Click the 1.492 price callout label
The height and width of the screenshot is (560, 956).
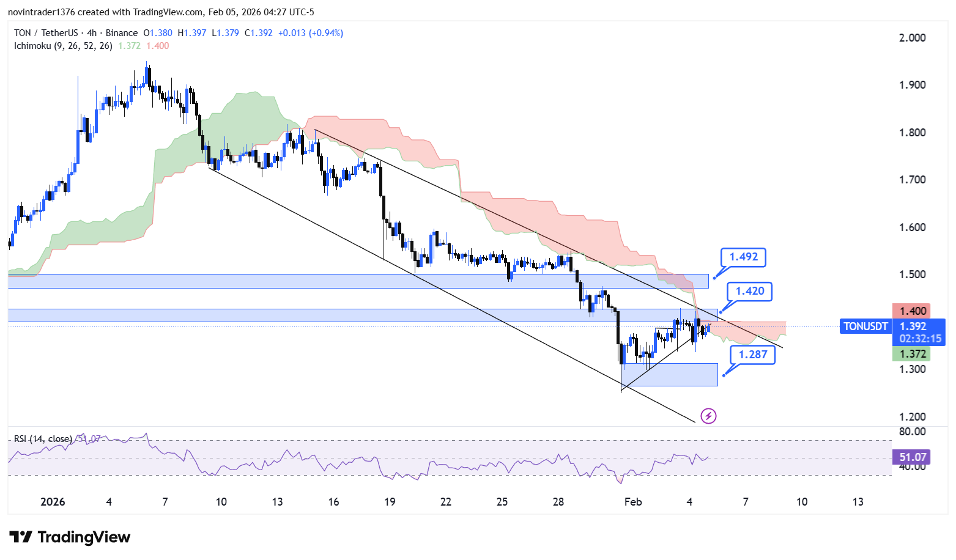743,257
